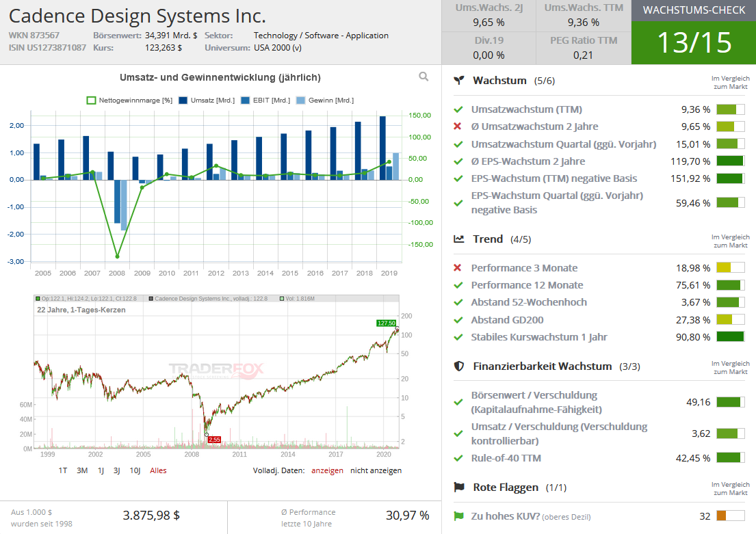Open the Wachstums-Check 13/15 score box
The height and width of the screenshot is (534, 756).
pos(694,42)
